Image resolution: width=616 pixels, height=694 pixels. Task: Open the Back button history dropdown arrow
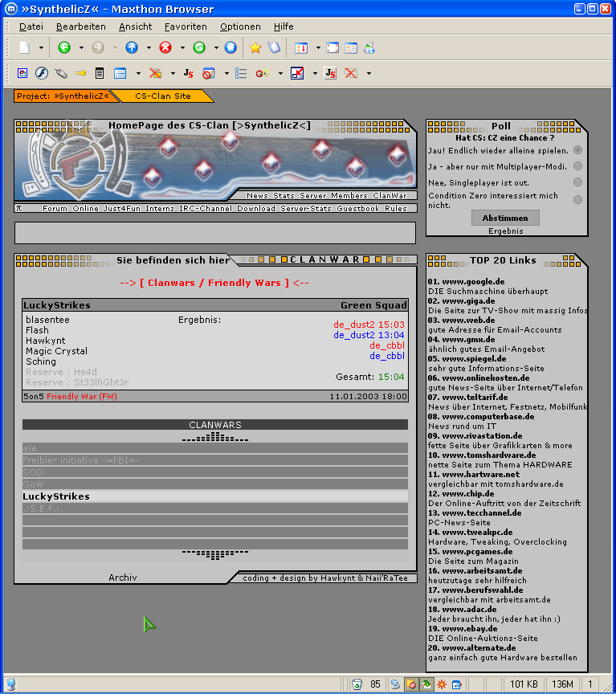pyautogui.click(x=81, y=48)
